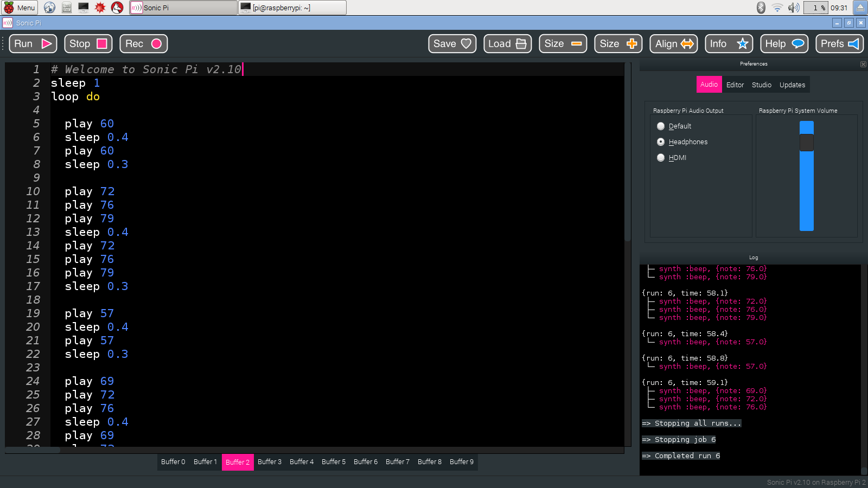This screenshot has width=868, height=488.
Task: Click the CPU usage monitor
Action: (815, 8)
